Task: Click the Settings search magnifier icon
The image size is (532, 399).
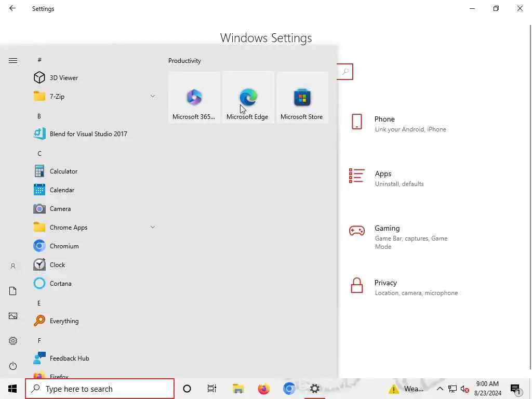Action: (x=345, y=72)
